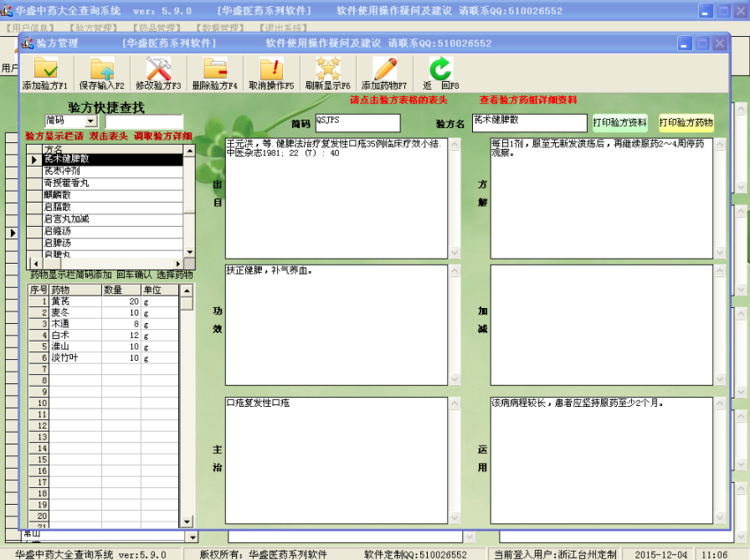Image resolution: width=750 pixels, height=560 pixels.
Task: Select 芪枣冲剂 in the prescription list
Action: coord(112,171)
